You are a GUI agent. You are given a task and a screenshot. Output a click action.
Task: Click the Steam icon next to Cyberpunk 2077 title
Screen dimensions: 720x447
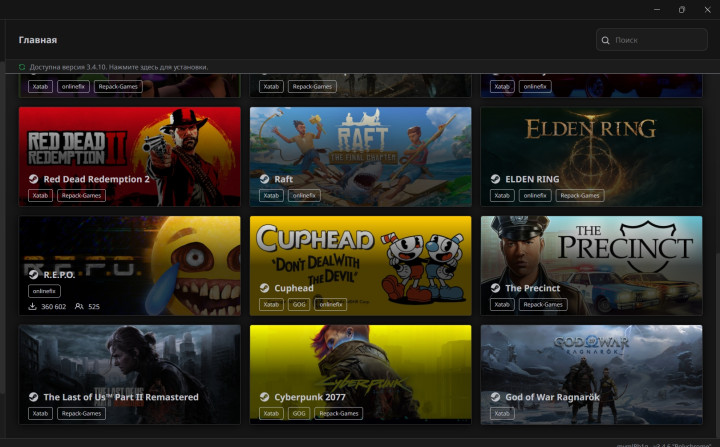click(264, 397)
